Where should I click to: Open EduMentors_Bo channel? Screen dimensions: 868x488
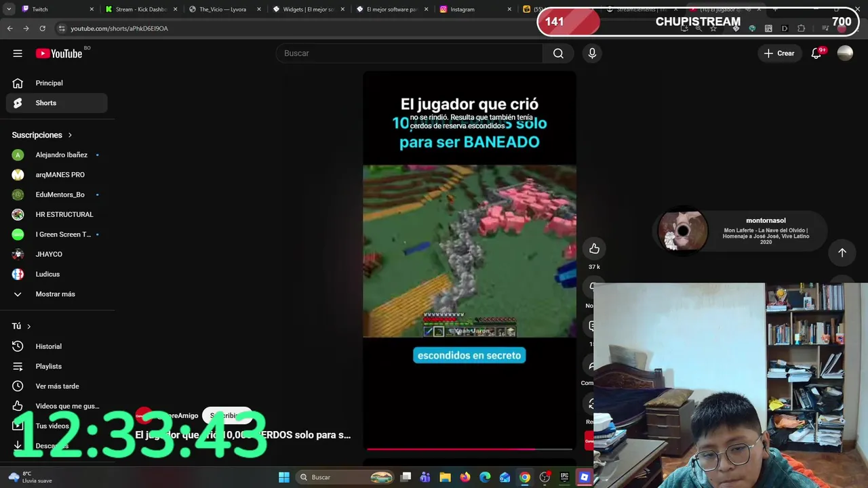(57, 195)
